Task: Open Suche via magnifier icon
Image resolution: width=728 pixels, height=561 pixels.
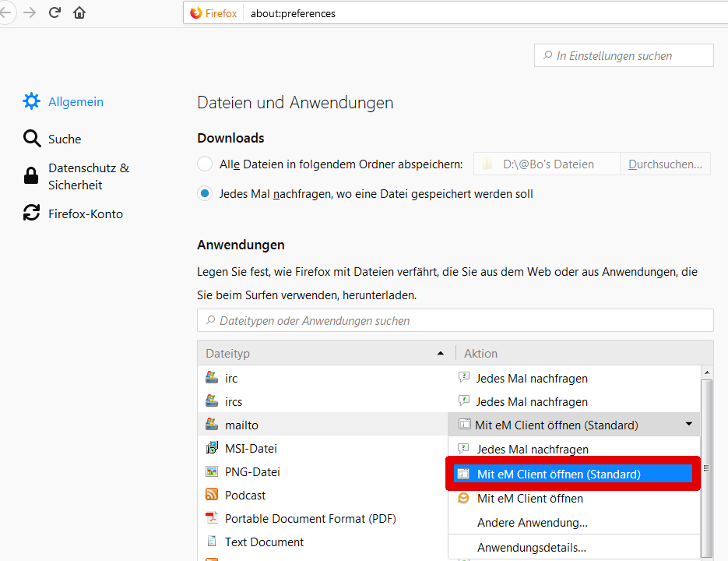Action: coord(31,139)
